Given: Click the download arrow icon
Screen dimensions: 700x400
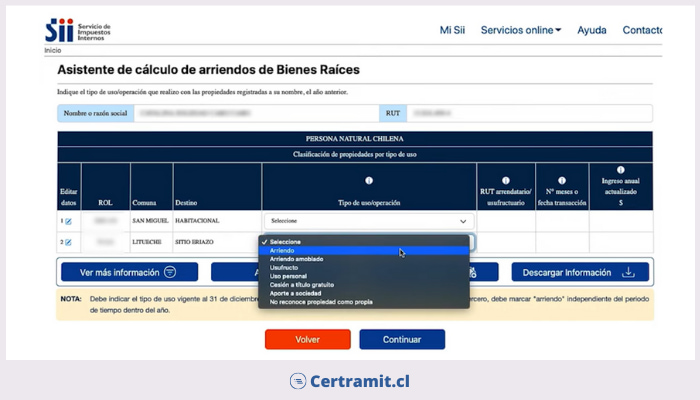Looking at the screenshot, I should click(x=628, y=272).
